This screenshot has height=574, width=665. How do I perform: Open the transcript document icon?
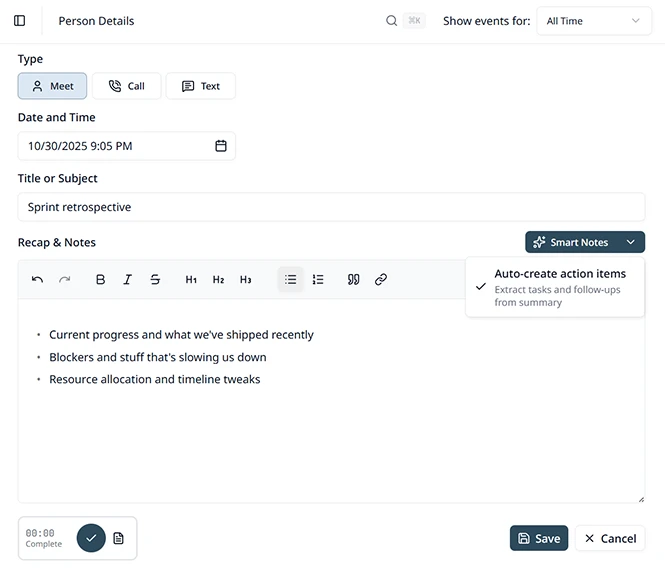pos(118,538)
